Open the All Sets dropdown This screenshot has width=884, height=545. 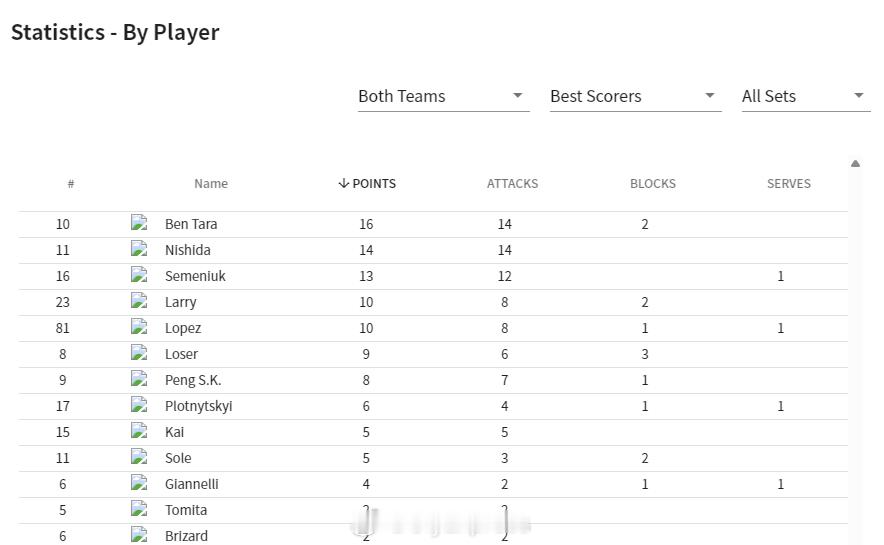click(804, 96)
